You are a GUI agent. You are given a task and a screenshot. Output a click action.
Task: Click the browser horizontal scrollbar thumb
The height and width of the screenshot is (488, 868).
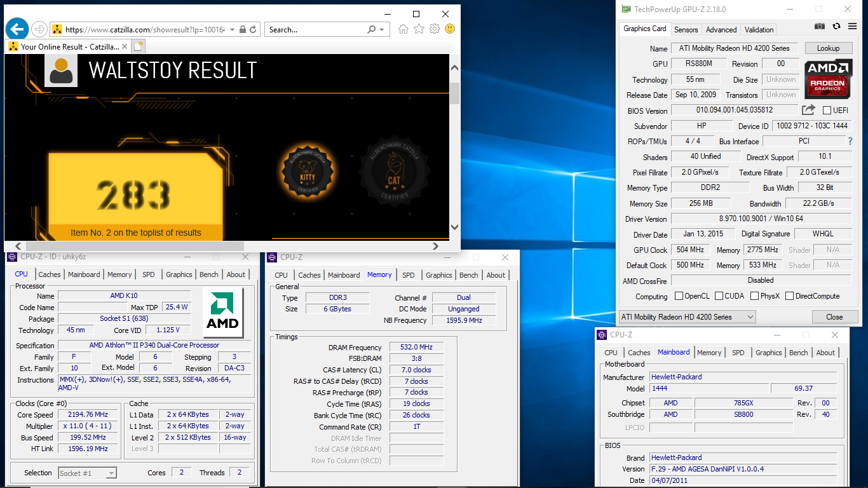[x=135, y=246]
